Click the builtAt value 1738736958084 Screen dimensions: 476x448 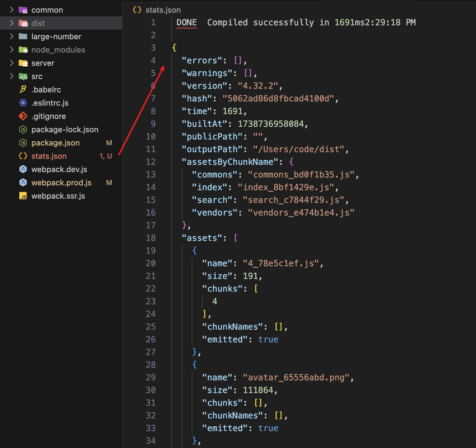click(271, 124)
